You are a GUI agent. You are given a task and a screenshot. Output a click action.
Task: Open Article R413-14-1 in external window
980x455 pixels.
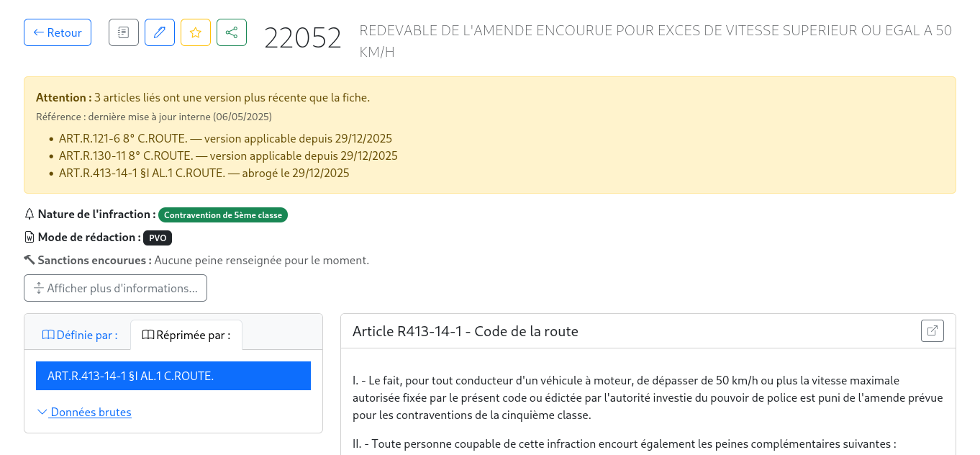click(x=932, y=330)
